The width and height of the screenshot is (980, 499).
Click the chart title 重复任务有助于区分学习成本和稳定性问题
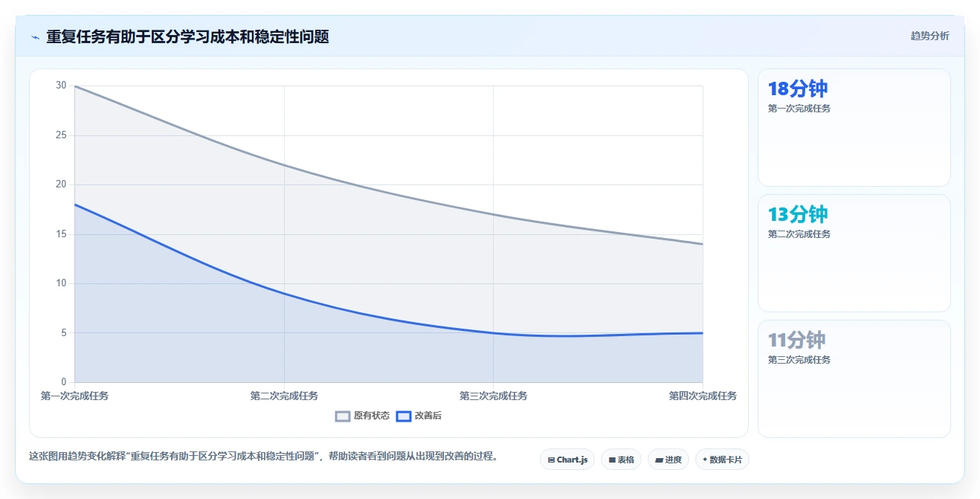187,36
